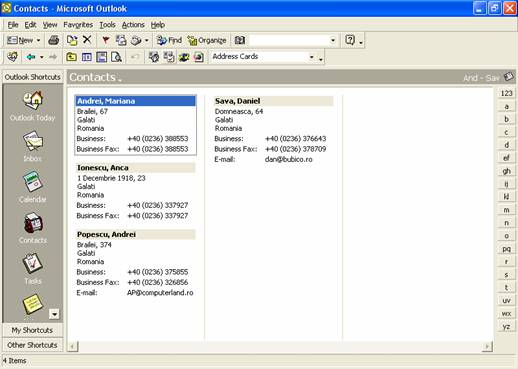Open the Notes shortcut icon

(33, 304)
